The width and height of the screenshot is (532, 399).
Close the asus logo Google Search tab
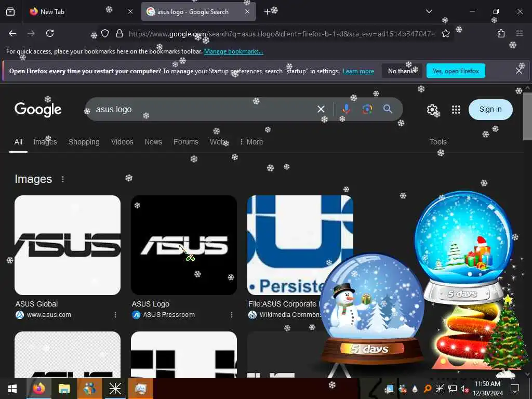coord(247,11)
